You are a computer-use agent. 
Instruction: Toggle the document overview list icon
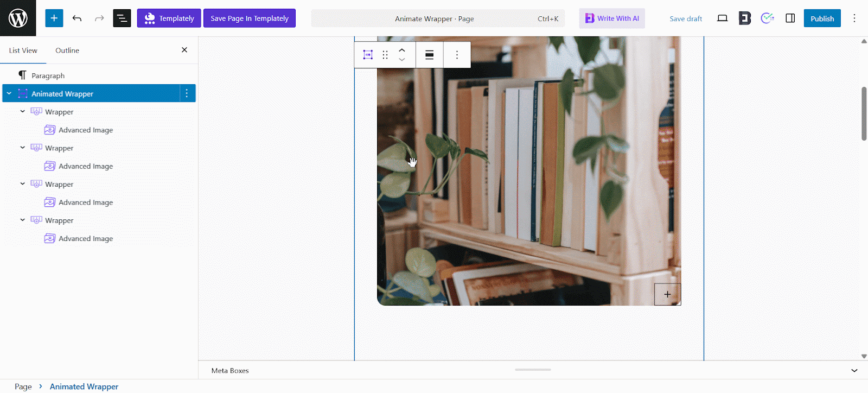122,18
